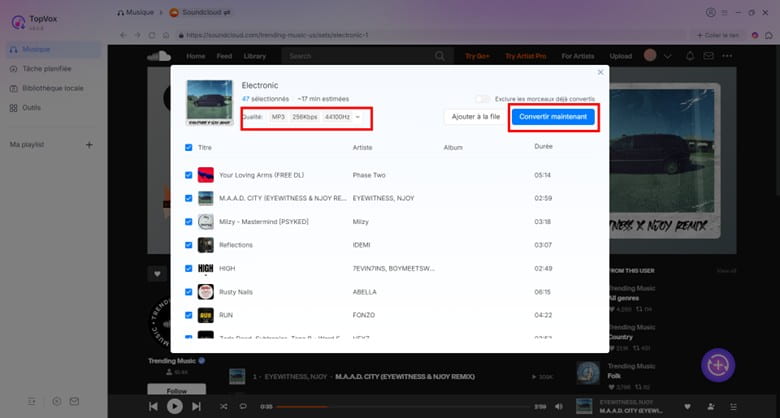
Task: Skip to previous track in the player bar
Action: pos(153,407)
